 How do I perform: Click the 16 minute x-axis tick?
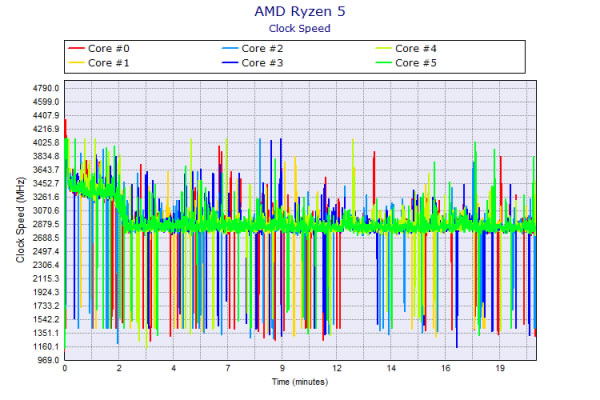445,368
